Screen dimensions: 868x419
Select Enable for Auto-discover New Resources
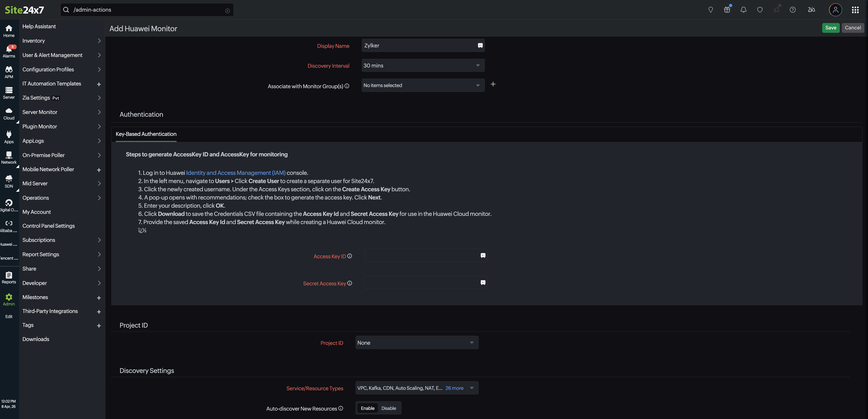click(x=367, y=408)
